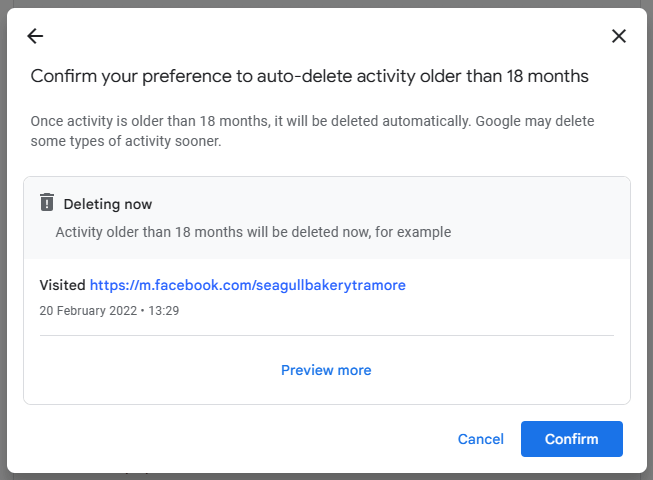
Task: Confirm the 18 months auto-delete preference
Action: [x=571, y=439]
